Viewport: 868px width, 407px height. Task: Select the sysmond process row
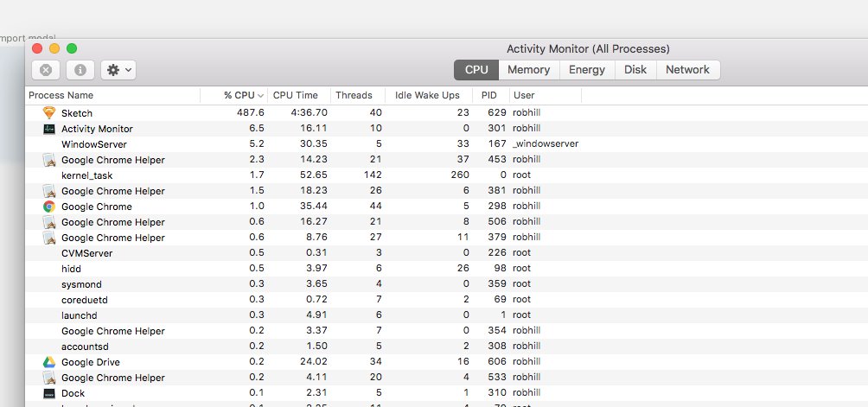(x=446, y=284)
